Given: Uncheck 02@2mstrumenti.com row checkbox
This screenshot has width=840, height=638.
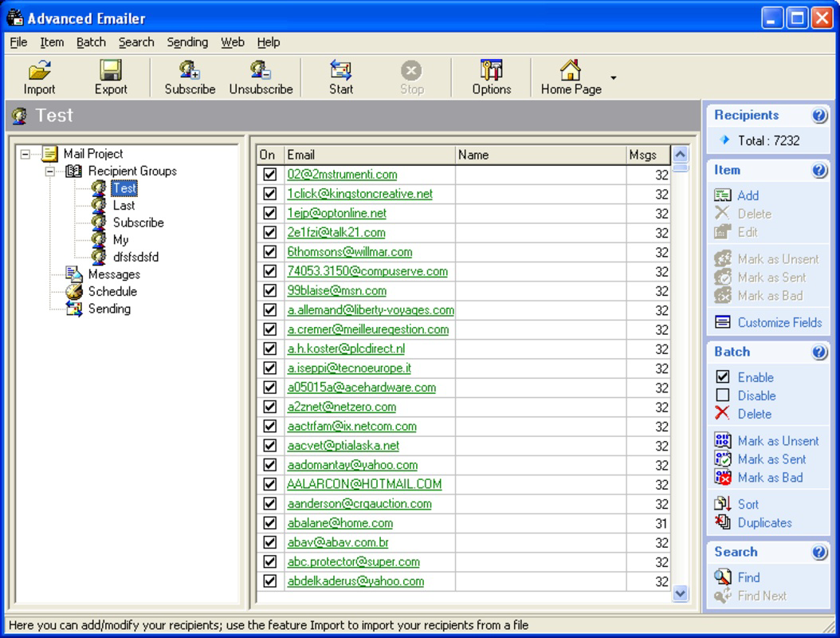Looking at the screenshot, I should [270, 174].
